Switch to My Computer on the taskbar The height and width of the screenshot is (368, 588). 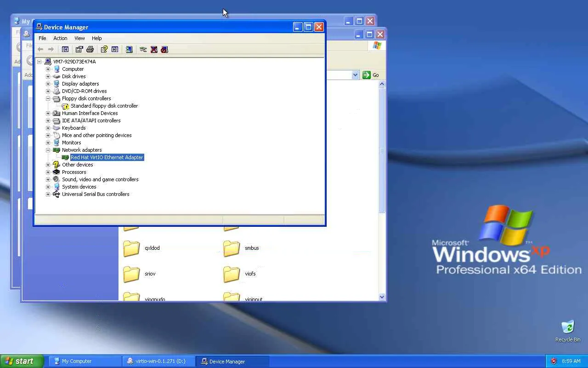[x=84, y=361]
